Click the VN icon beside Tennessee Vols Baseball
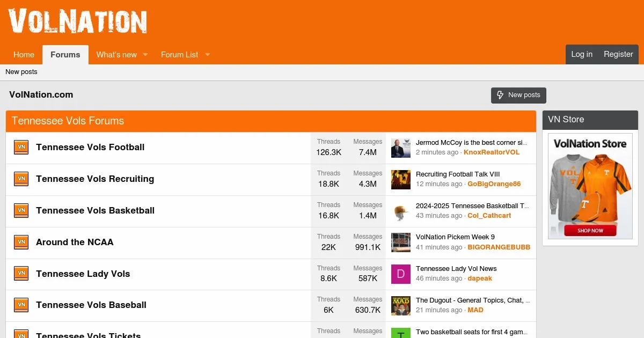Viewport: 644px width, 338px height. 21,305
